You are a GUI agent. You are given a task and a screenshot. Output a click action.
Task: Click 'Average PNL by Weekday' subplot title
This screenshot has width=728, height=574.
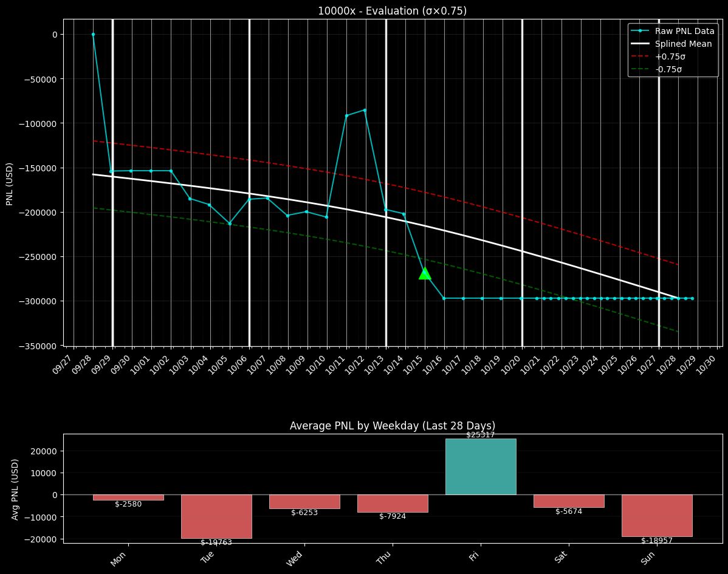pos(392,426)
